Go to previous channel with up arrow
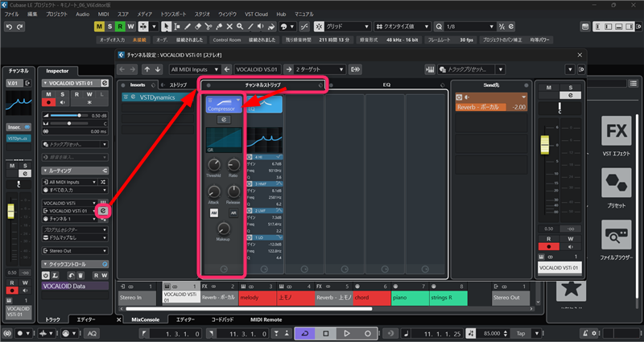The height and width of the screenshot is (342, 644). point(147,69)
